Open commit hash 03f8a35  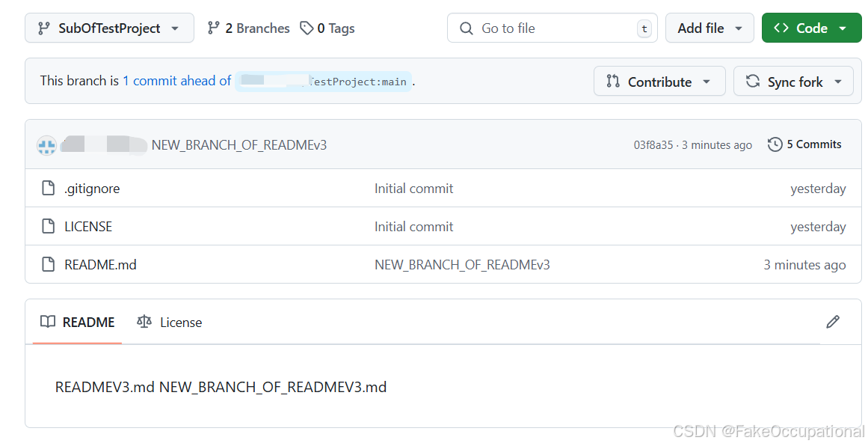(x=653, y=145)
